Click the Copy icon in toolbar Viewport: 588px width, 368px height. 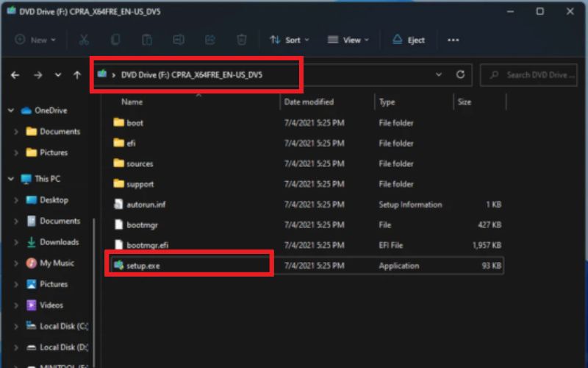[115, 40]
